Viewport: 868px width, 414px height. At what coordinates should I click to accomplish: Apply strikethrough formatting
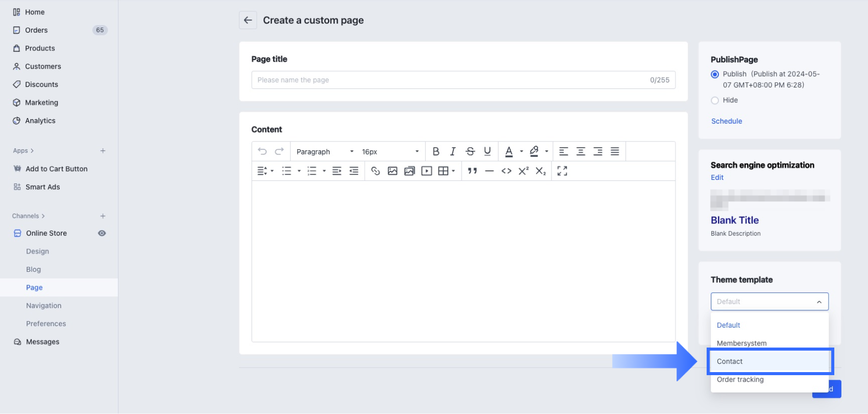pos(470,151)
